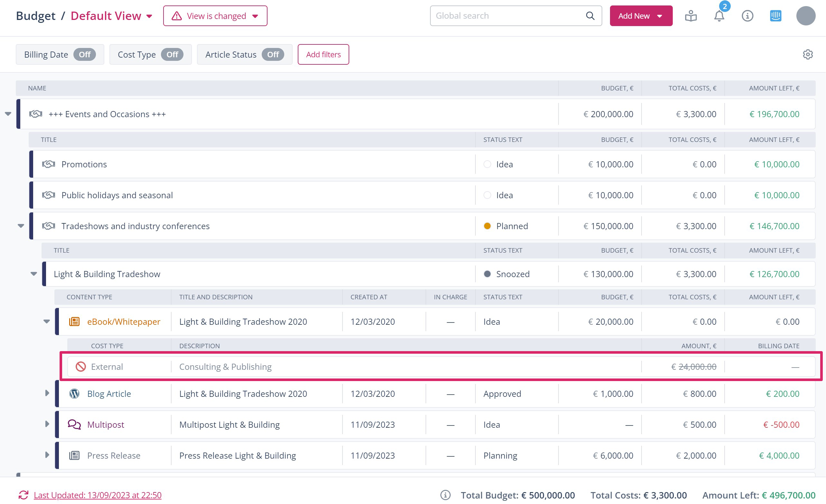Click the Add filters button
The image size is (826, 504).
[323, 54]
